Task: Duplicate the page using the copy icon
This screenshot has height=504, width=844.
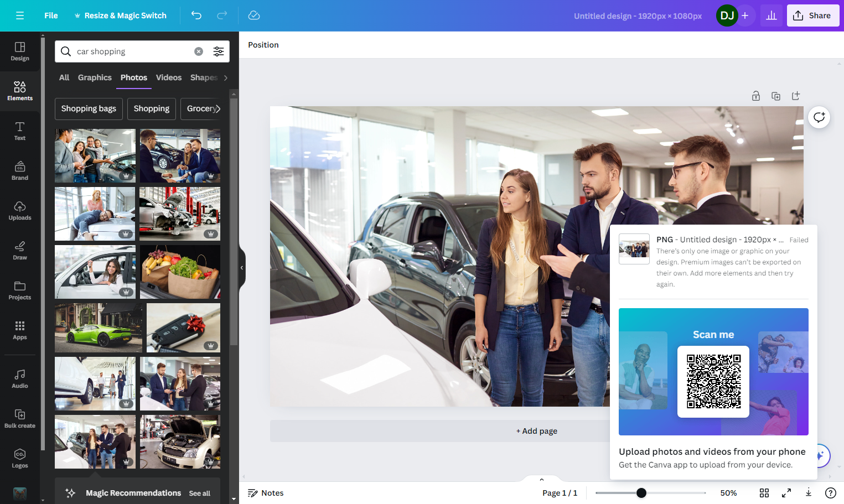Action: pos(776,96)
